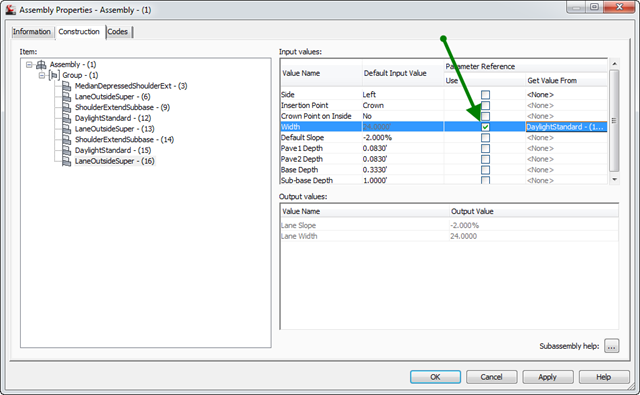
Task: Click the LaneOutsideSuper - (16) subassembly icon
Action: tap(67, 161)
